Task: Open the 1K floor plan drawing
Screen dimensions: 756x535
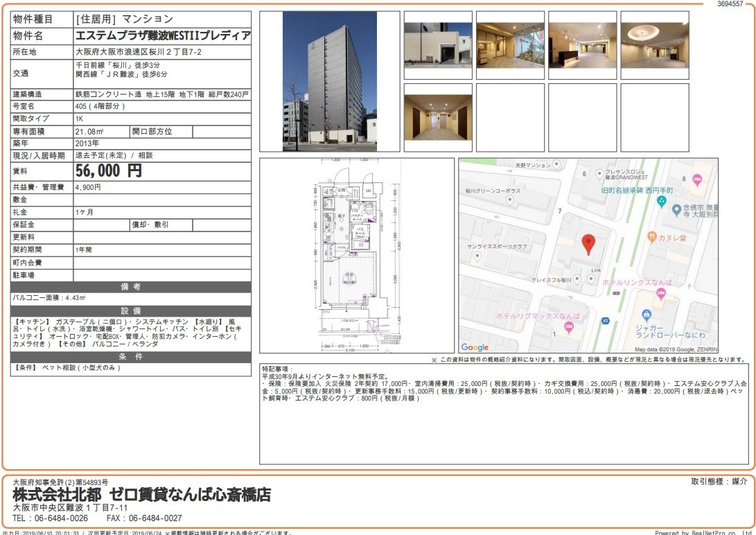Action: pos(357,256)
